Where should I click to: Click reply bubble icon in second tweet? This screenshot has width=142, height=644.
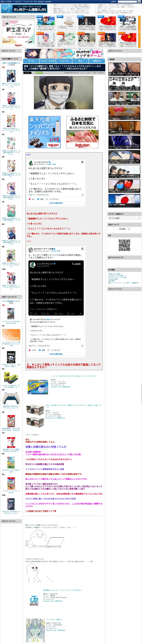(x=40, y=350)
